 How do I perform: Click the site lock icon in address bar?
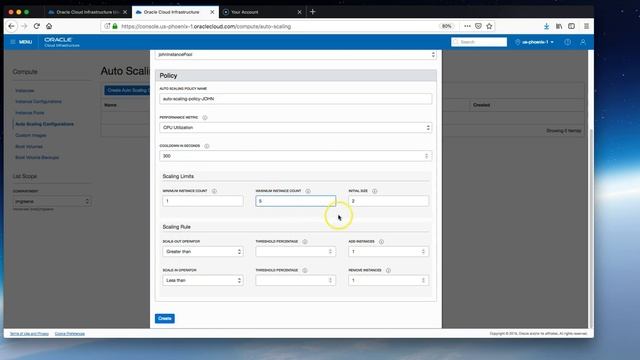coord(115,26)
